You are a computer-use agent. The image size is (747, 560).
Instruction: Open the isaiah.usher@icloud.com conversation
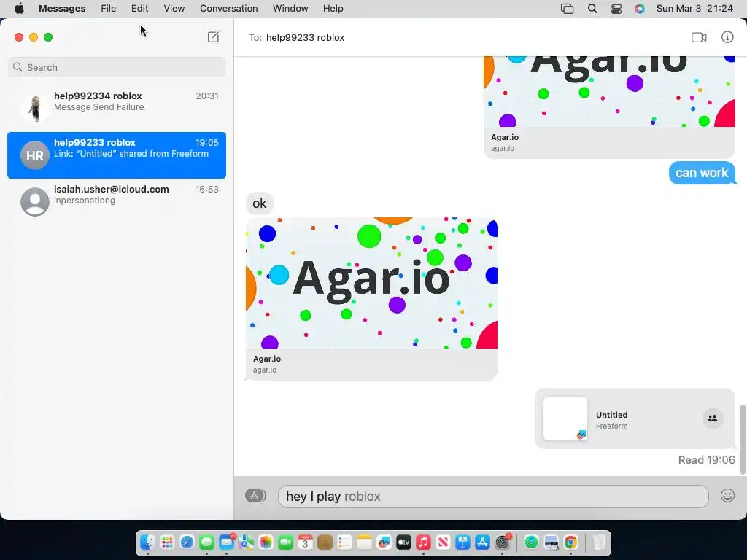pos(117,201)
